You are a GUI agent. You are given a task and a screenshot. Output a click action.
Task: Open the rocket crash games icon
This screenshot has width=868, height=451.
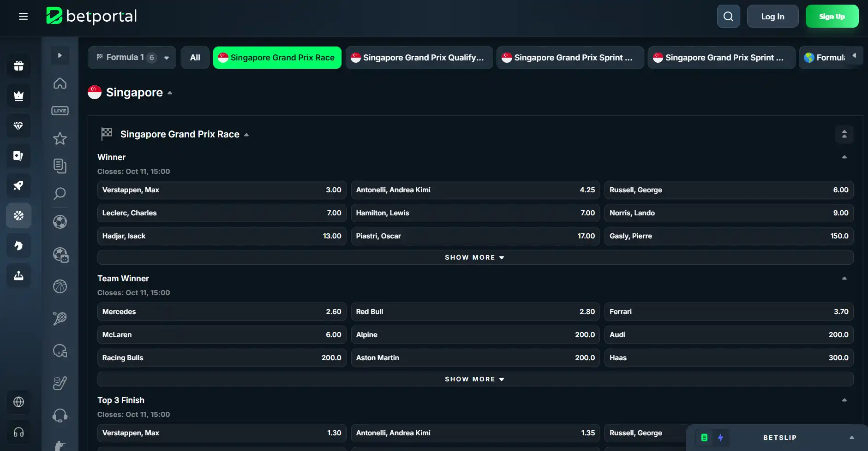click(18, 185)
